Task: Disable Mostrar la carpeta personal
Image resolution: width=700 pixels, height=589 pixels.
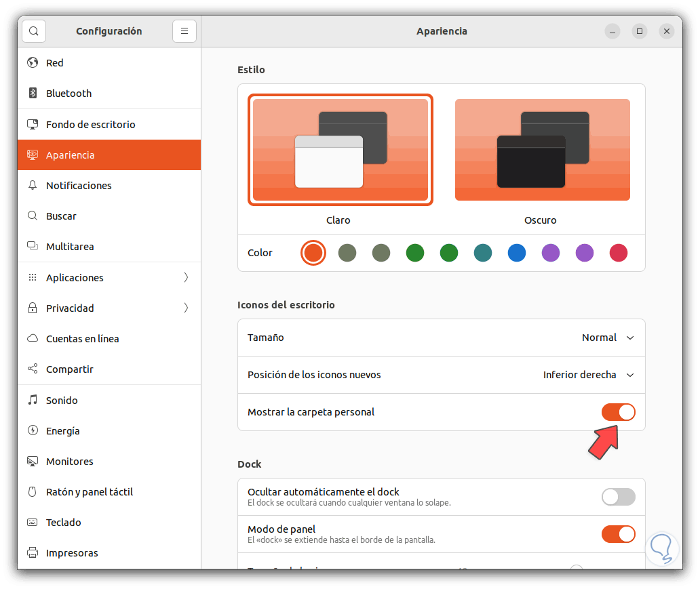Action: (x=618, y=411)
